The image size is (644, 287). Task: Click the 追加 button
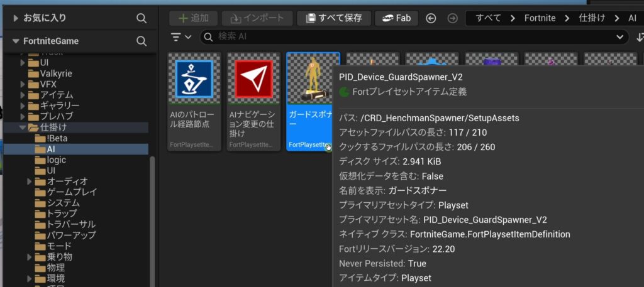[194, 18]
